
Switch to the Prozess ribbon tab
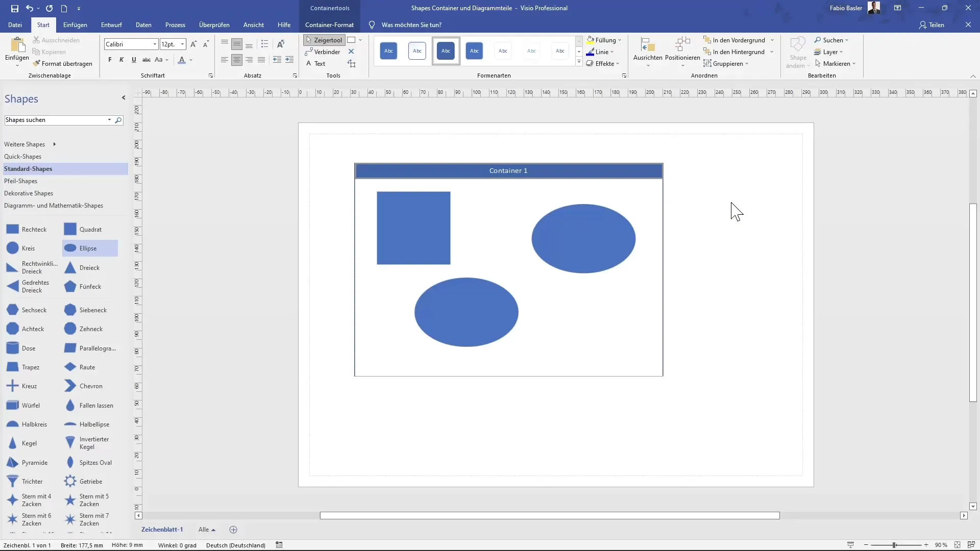click(x=175, y=24)
